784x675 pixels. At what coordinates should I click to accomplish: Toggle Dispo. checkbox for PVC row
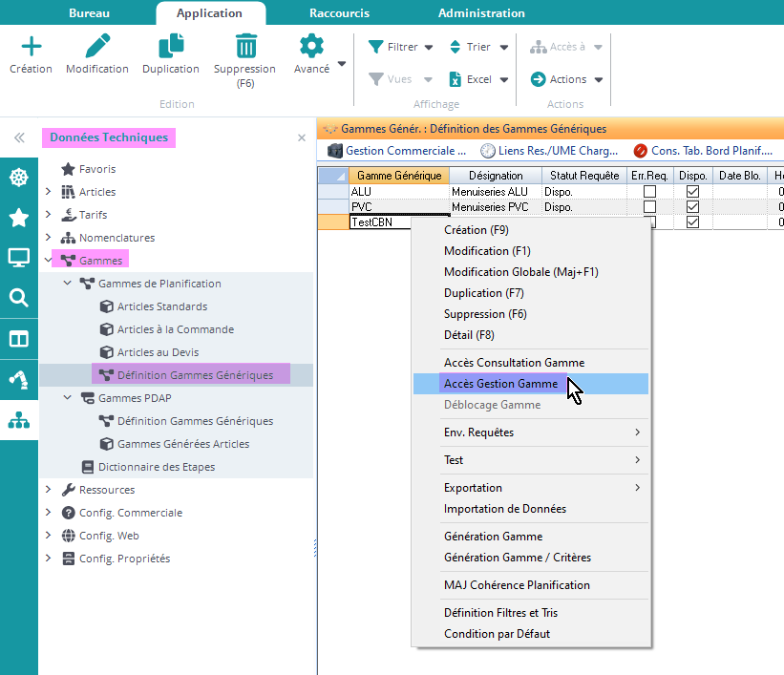[693, 207]
